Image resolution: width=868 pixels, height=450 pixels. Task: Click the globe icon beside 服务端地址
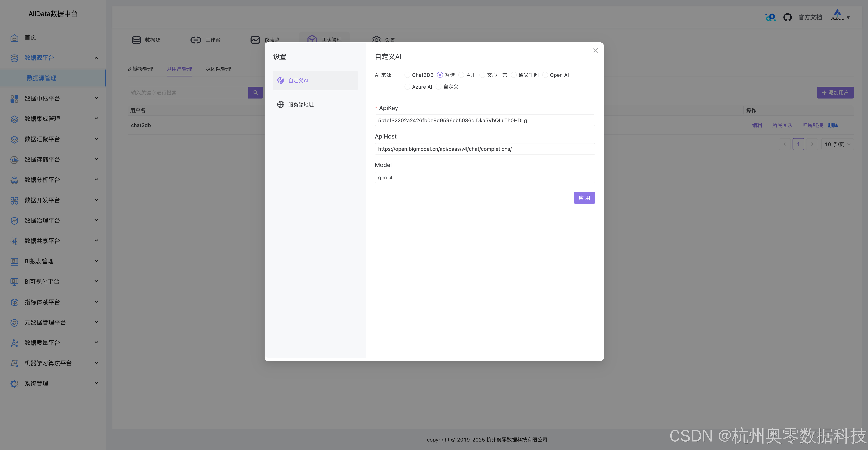click(x=280, y=104)
